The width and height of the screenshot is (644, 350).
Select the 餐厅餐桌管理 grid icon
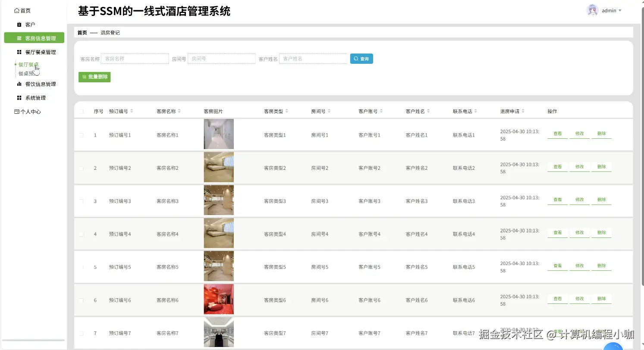[x=19, y=52]
